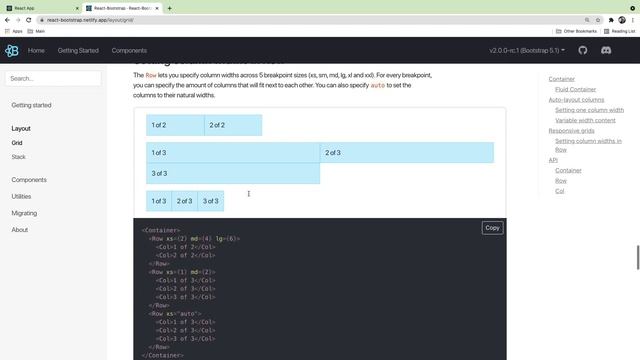Open the Components nav item

[129, 51]
